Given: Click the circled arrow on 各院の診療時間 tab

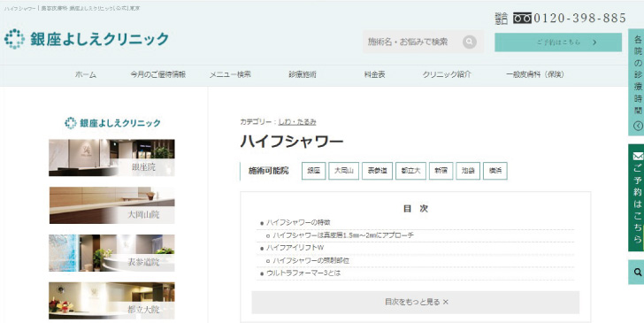Looking at the screenshot, I should click(638, 126).
